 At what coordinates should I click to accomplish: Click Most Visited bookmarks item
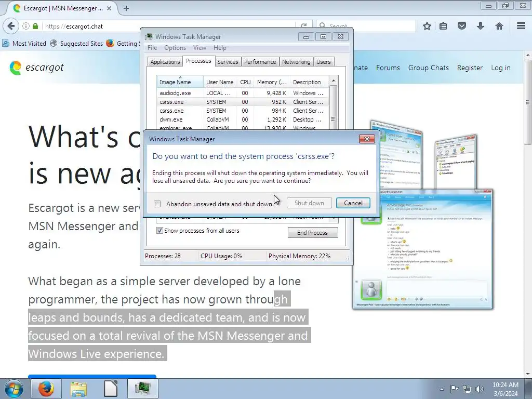pos(24,44)
